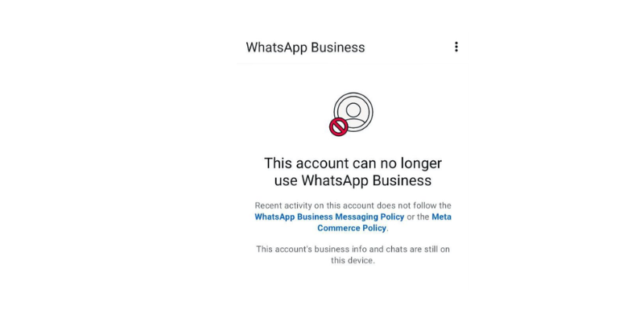Click the WhatsApp Business header title
The image size is (644, 322).
305,47
